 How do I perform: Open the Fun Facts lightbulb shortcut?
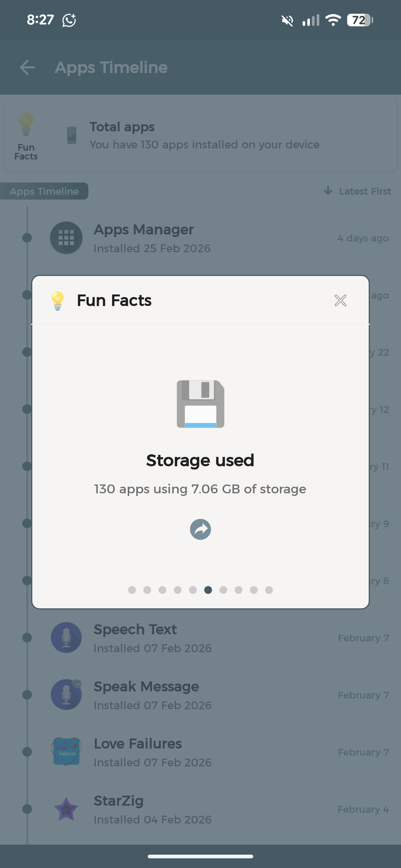[26, 136]
